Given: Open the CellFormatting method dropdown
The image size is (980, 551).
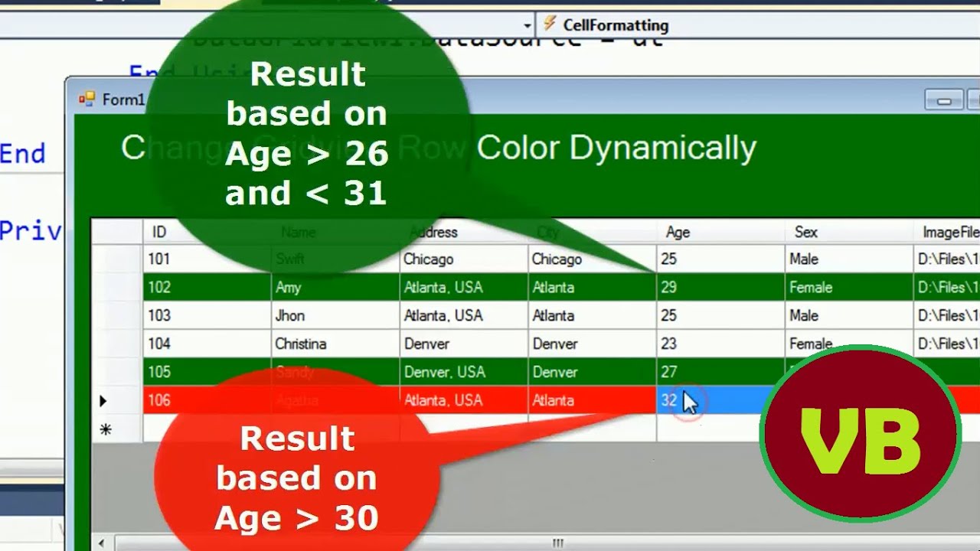Looking at the screenshot, I should click(757, 24).
